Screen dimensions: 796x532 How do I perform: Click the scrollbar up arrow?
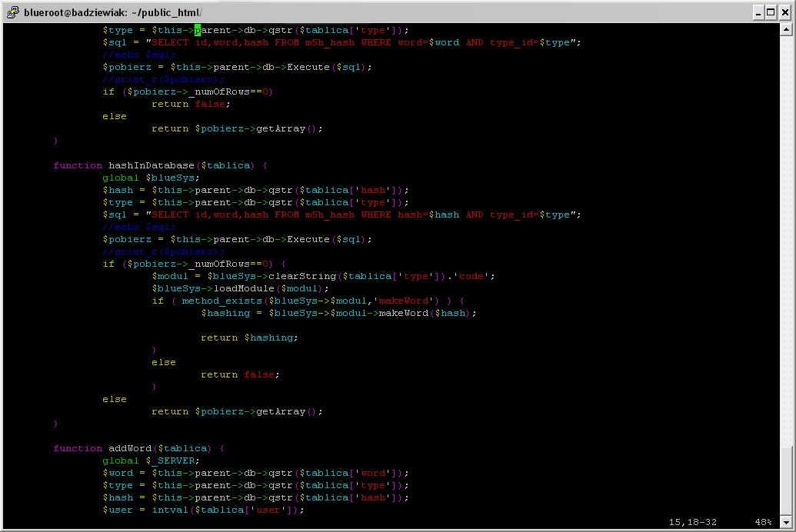786,29
